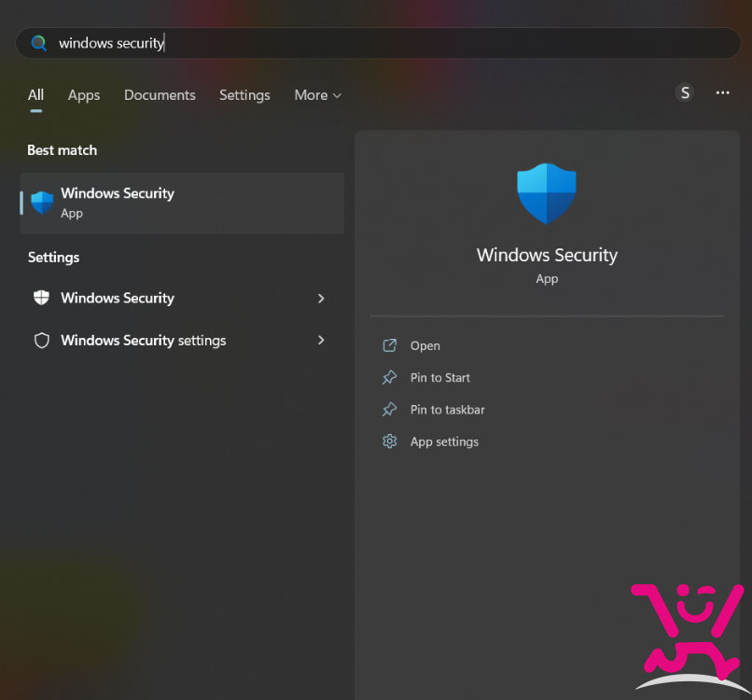This screenshot has height=700, width=752.
Task: Switch to the Apps tab
Action: tap(84, 95)
